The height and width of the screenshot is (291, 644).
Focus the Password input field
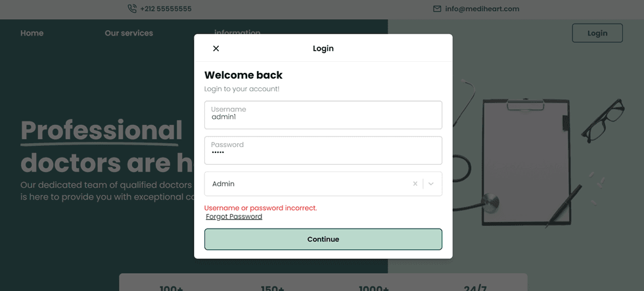click(323, 150)
